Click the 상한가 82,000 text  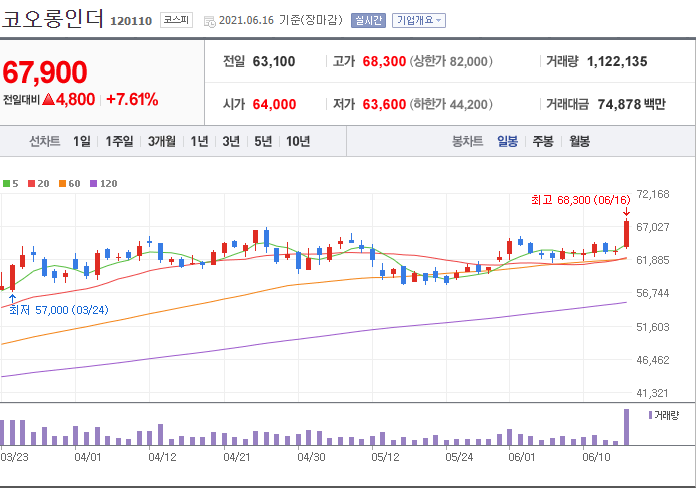click(451, 61)
